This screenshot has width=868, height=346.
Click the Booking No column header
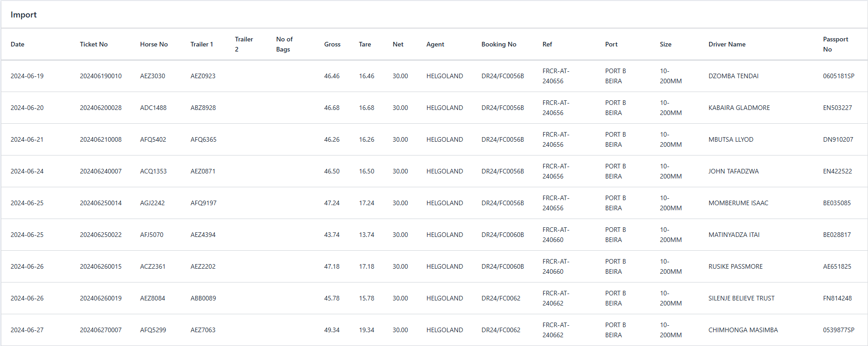click(499, 44)
